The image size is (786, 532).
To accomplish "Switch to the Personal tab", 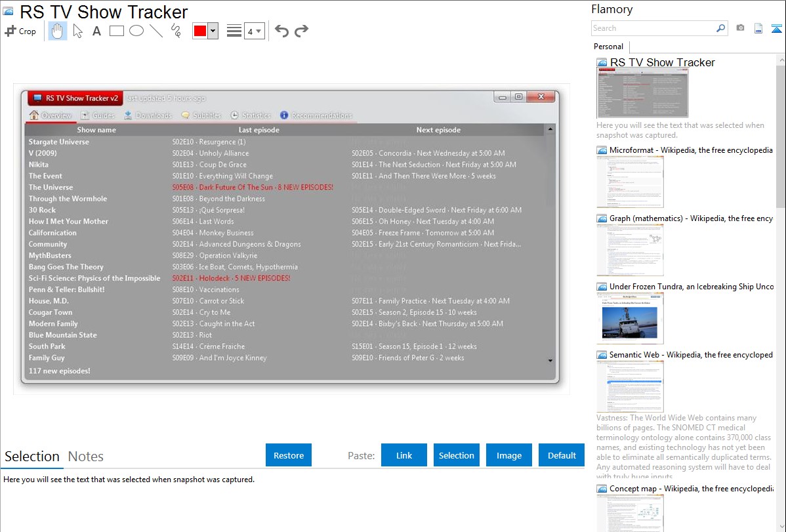I will coord(608,46).
